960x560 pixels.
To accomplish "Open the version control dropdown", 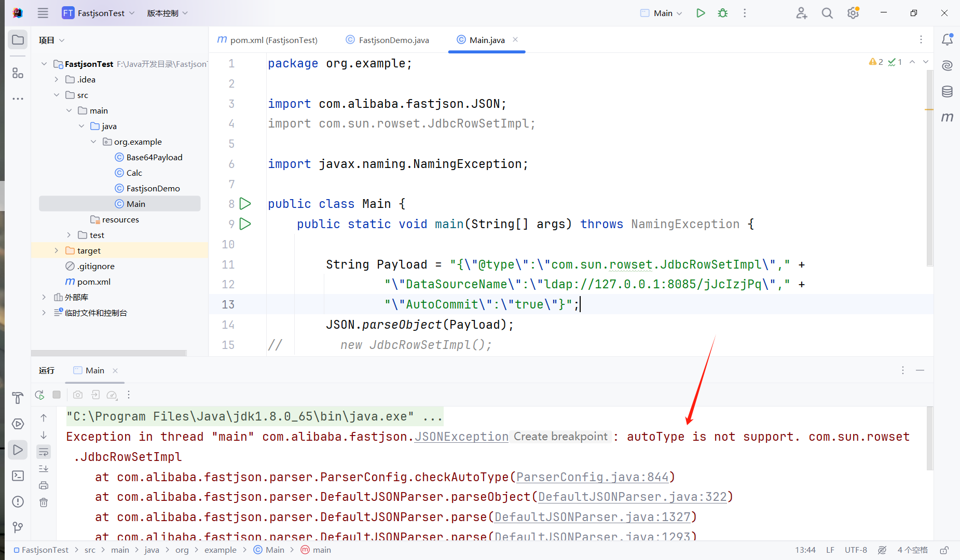I will 167,13.
